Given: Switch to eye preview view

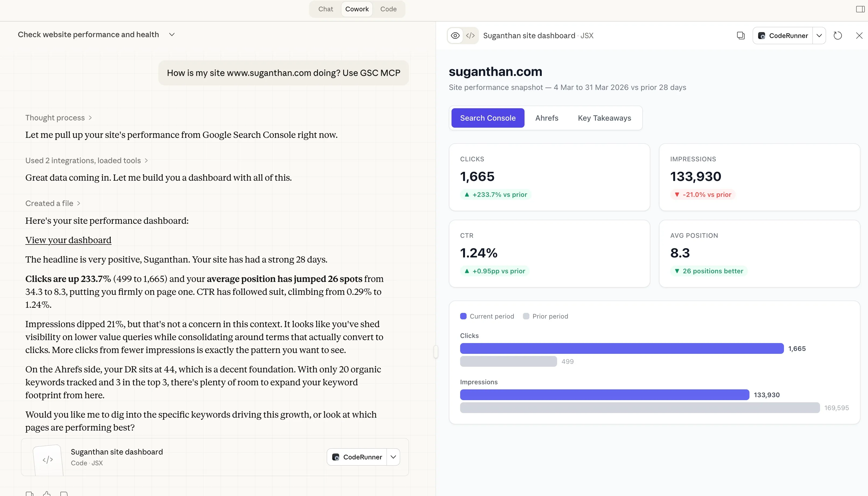Looking at the screenshot, I should [455, 36].
